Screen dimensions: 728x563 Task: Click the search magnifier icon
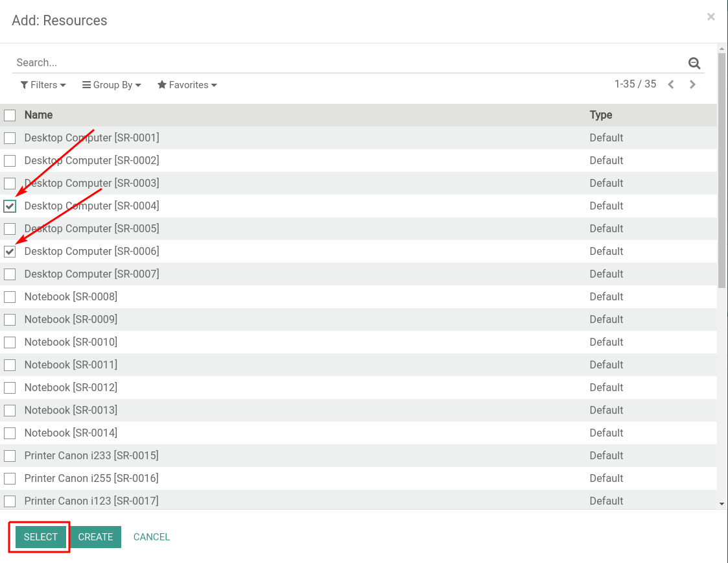coord(694,63)
